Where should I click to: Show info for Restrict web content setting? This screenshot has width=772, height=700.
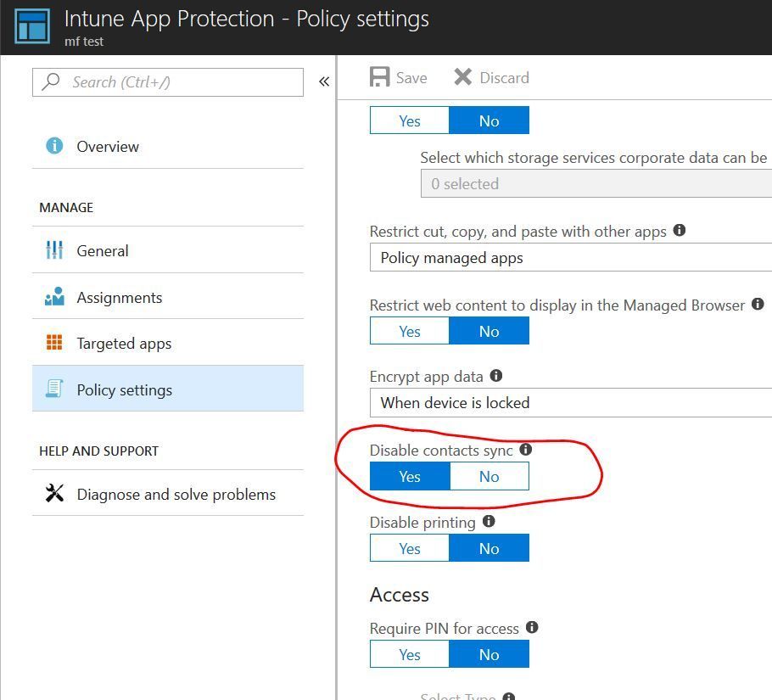click(x=758, y=304)
